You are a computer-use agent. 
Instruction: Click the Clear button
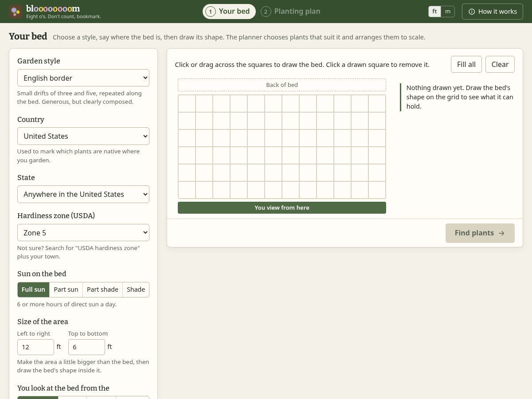[500, 64]
